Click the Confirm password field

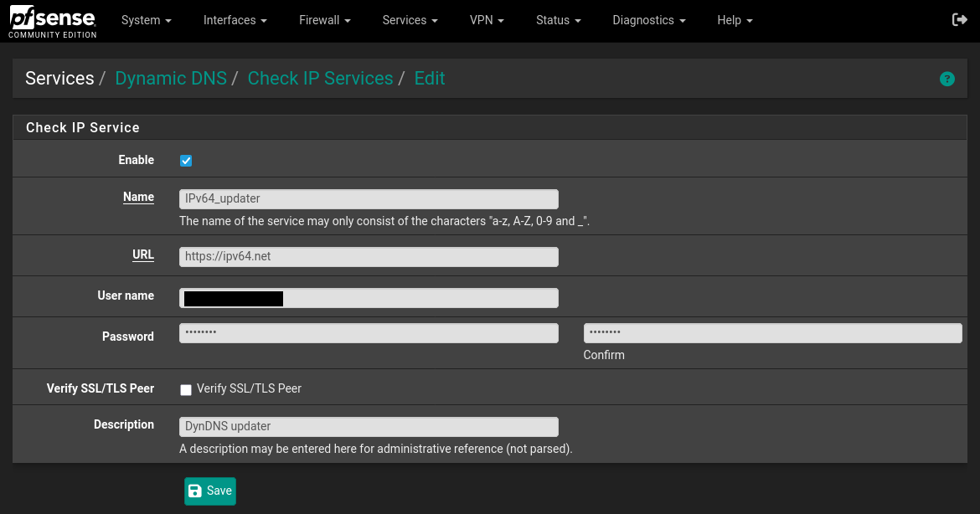(x=772, y=333)
